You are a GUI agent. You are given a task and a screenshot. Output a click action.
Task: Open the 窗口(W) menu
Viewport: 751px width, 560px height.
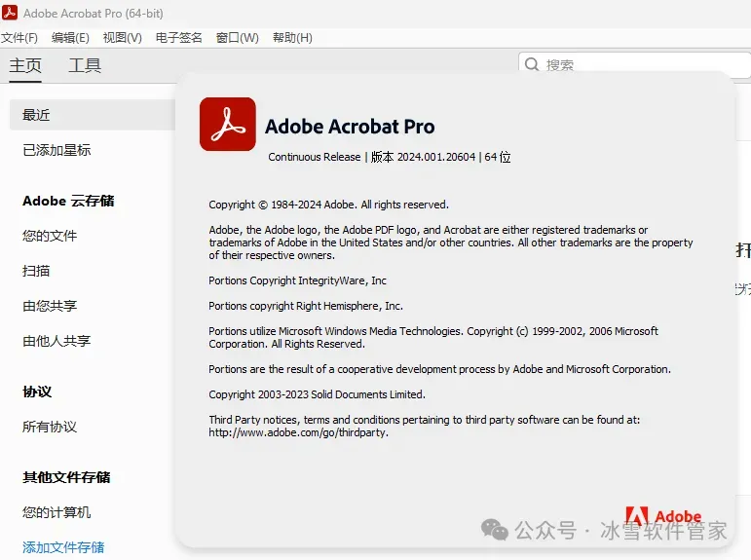point(238,38)
